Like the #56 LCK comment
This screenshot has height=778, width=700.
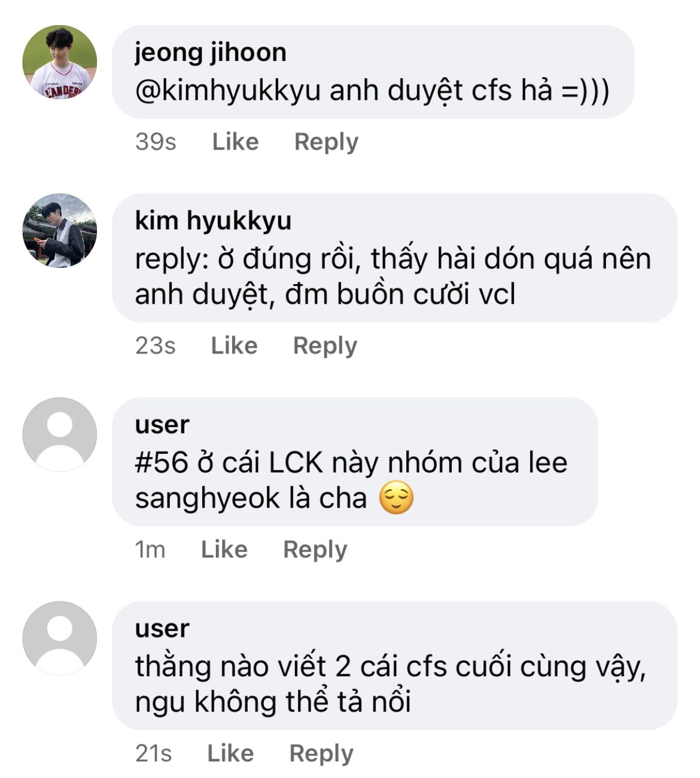[x=224, y=550]
